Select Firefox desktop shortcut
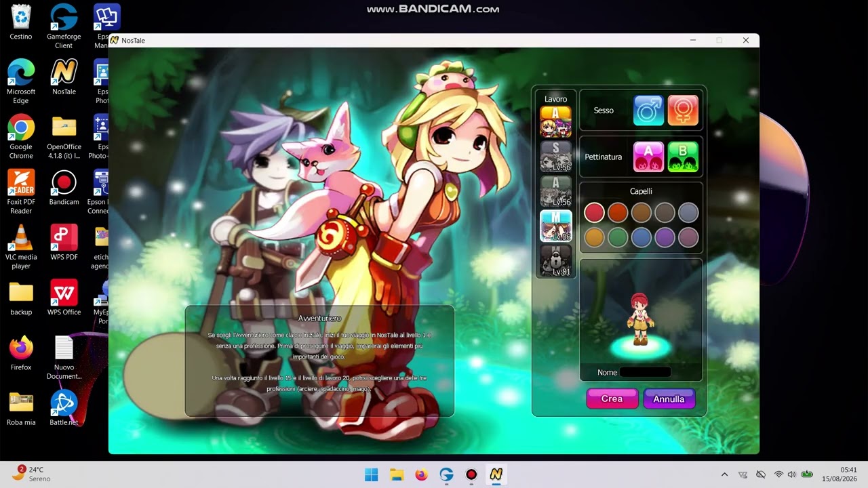 coord(21,353)
